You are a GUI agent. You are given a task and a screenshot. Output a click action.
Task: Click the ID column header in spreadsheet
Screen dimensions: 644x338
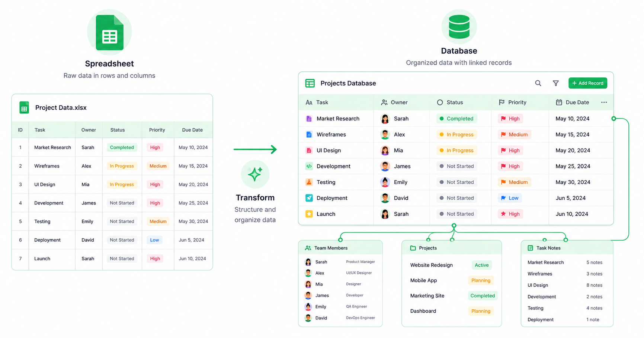[x=20, y=130]
